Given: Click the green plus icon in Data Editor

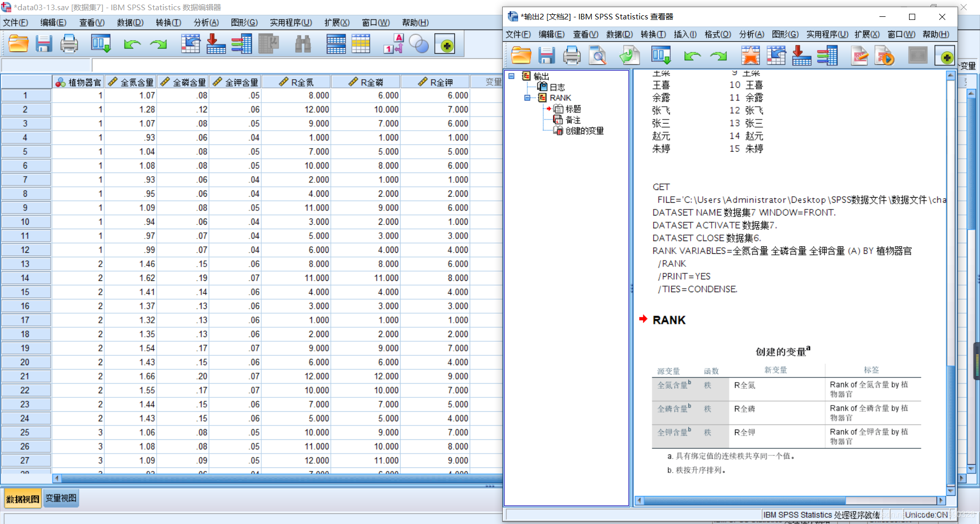Looking at the screenshot, I should tap(445, 45).
